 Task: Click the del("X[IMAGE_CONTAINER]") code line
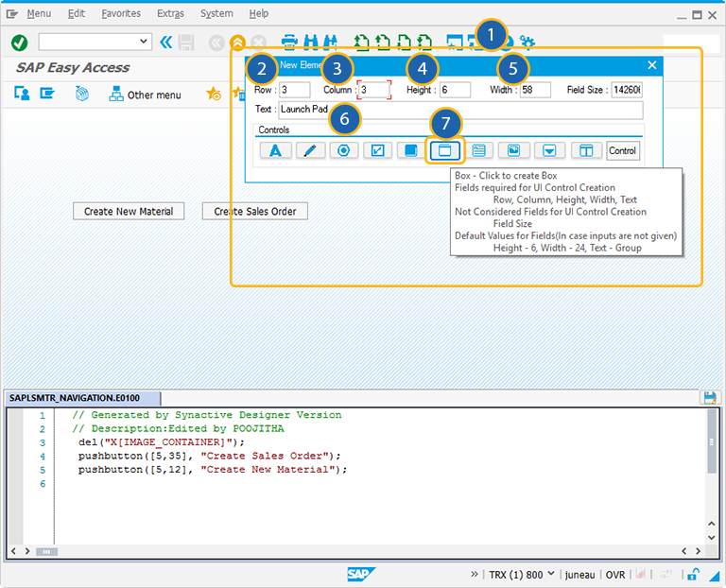click(x=161, y=442)
